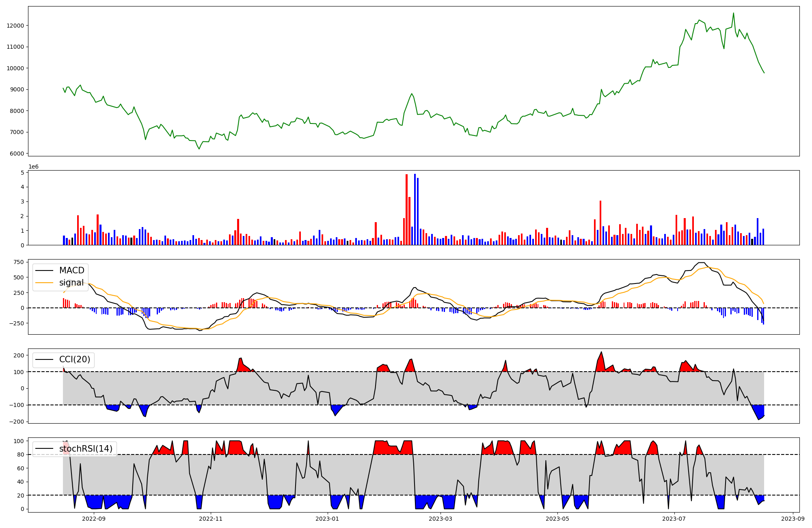Click the 2022-09 x-axis date label

click(94, 519)
